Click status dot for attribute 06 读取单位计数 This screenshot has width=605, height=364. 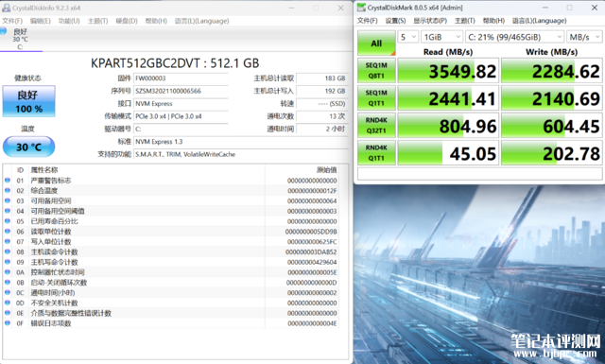pos(8,232)
